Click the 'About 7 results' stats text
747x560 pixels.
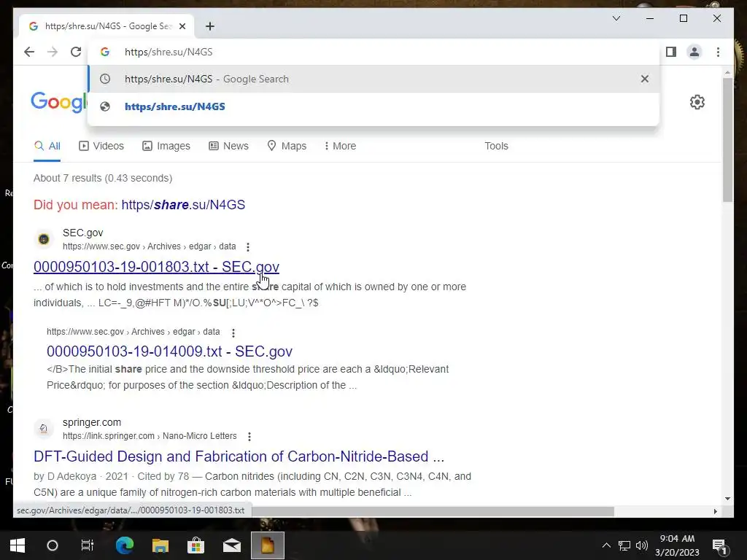coord(103,178)
